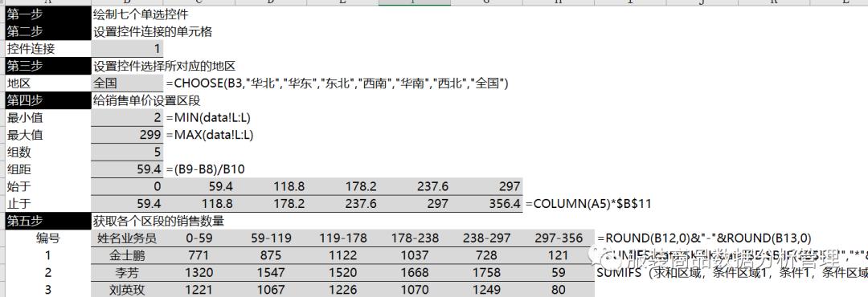This screenshot has width=868, height=297.
Task: Select the 李芳 name cell
Action: tap(127, 273)
